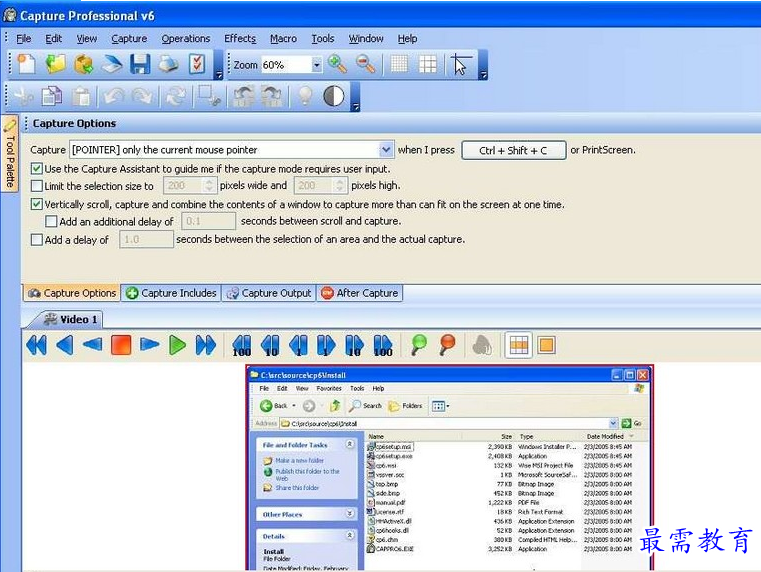Screen dimensions: 761x572
Task: Save with the floppy disk icon
Action: coord(140,64)
